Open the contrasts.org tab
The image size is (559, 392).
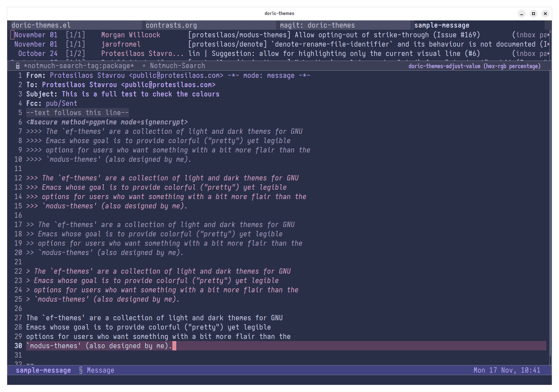[x=171, y=25]
